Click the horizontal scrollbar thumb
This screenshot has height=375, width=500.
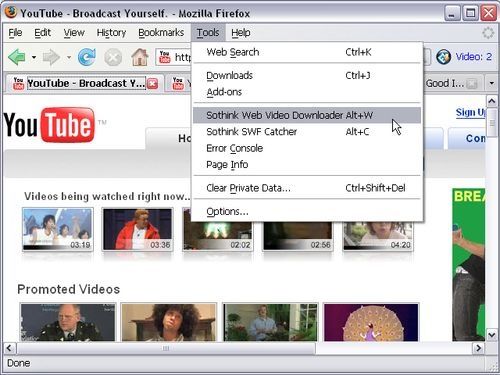point(166,348)
